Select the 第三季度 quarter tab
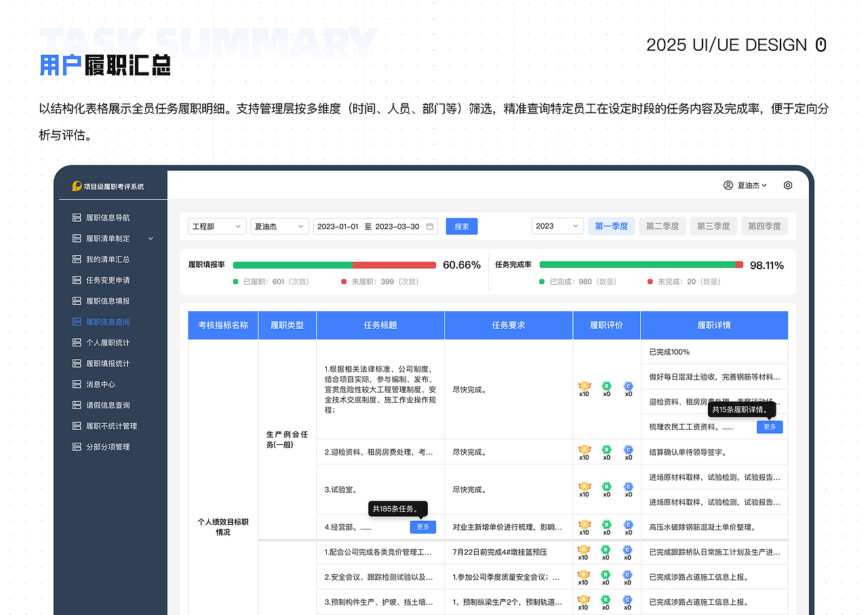 (713, 226)
